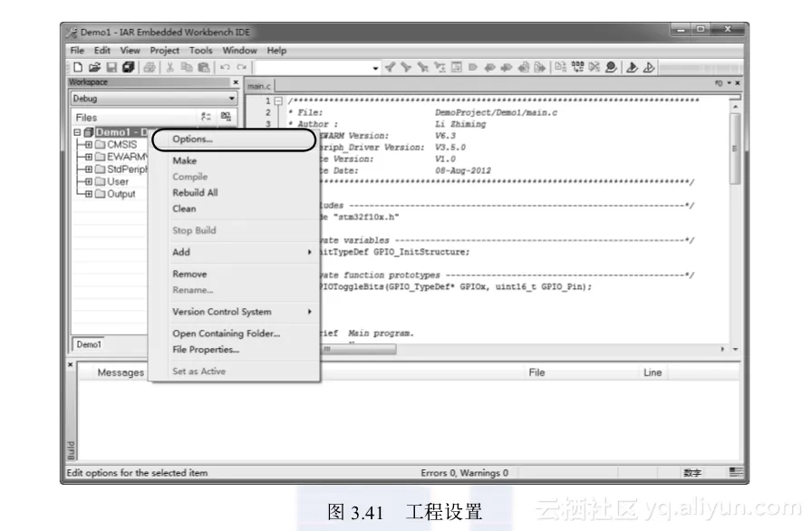Choose Remove in the context menu

point(234,274)
